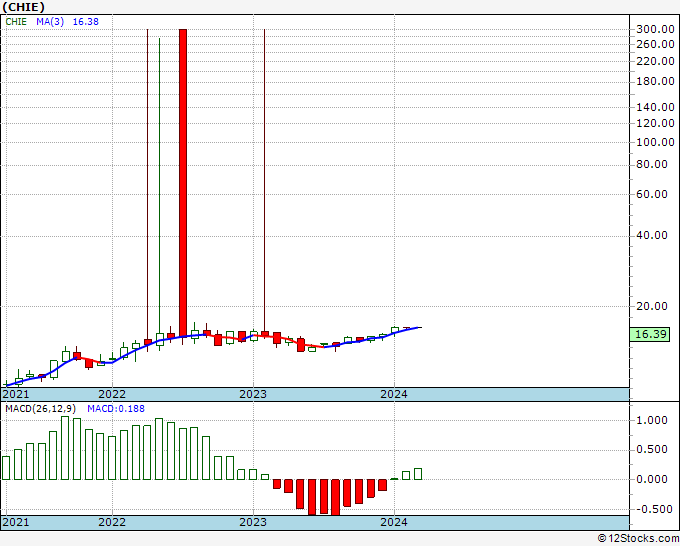
Task: Click the 100.00 price axis label
Action: click(x=655, y=142)
